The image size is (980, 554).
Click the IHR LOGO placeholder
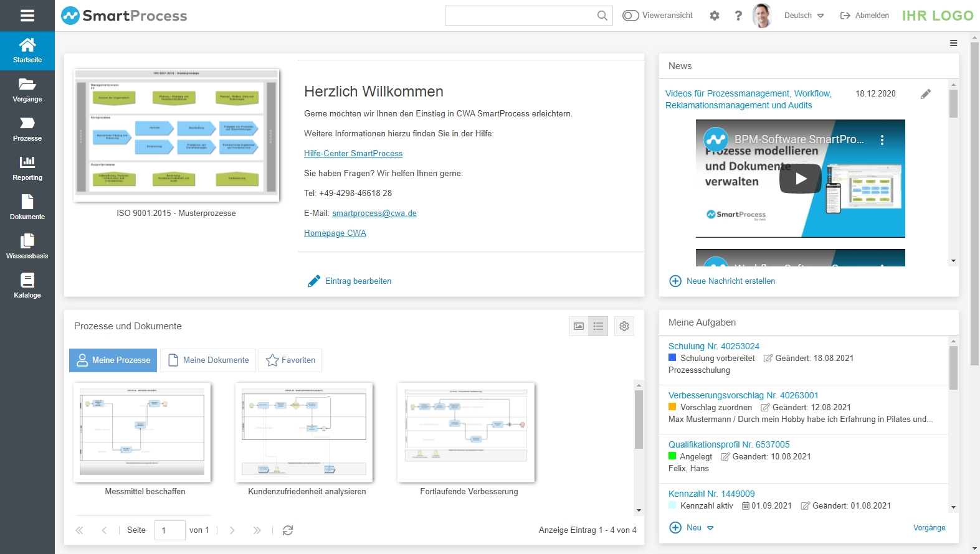938,16
